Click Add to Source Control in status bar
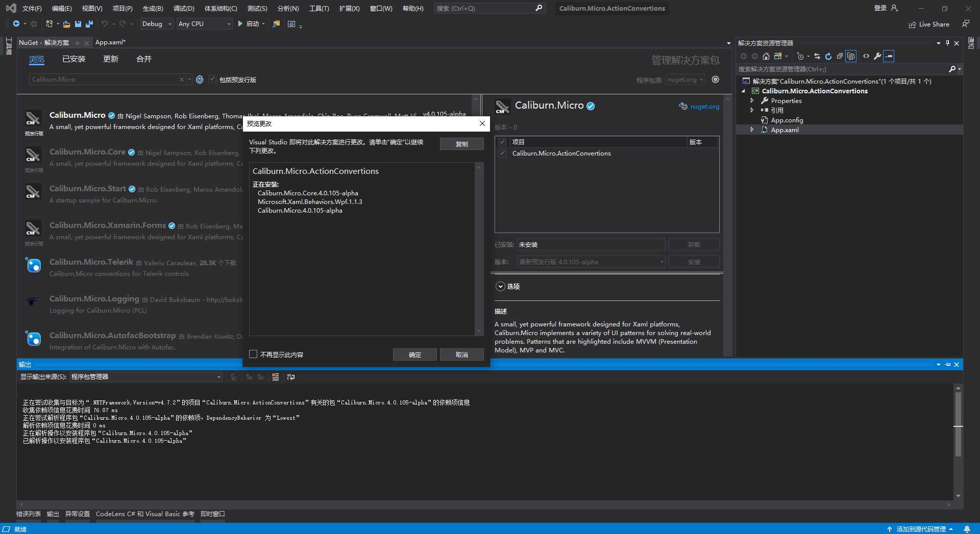980x534 pixels. (x=921, y=529)
